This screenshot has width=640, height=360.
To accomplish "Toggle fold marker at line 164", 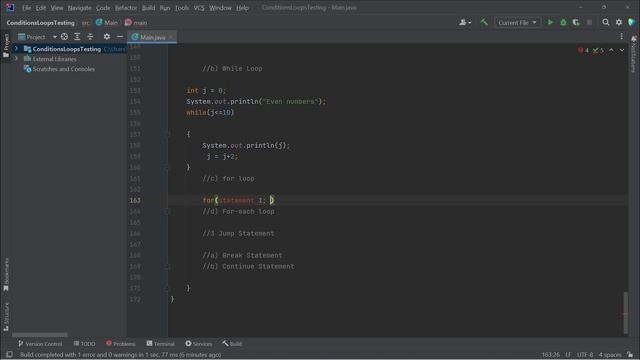I will click(x=167, y=211).
